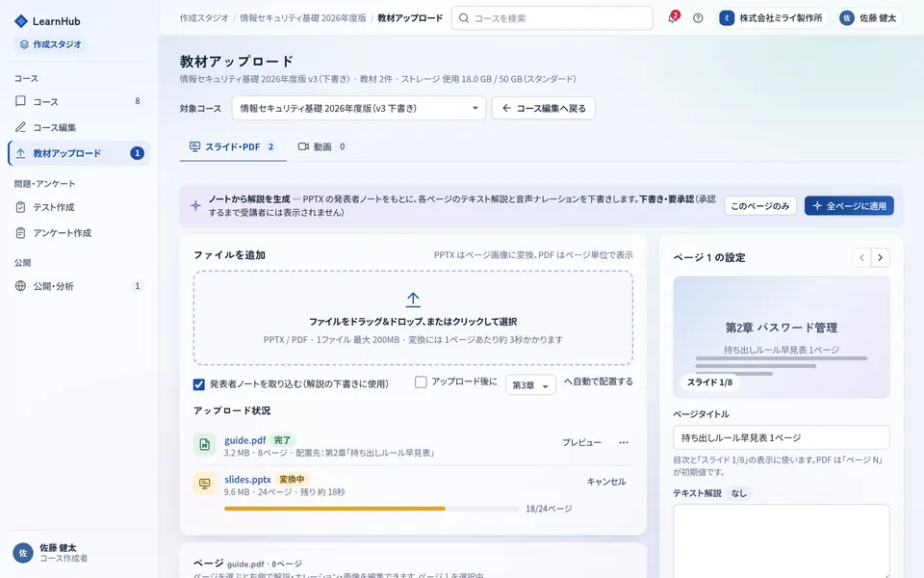Image resolution: width=924 pixels, height=578 pixels.
Task: Cancel the slides.pptx conversion
Action: point(606,482)
